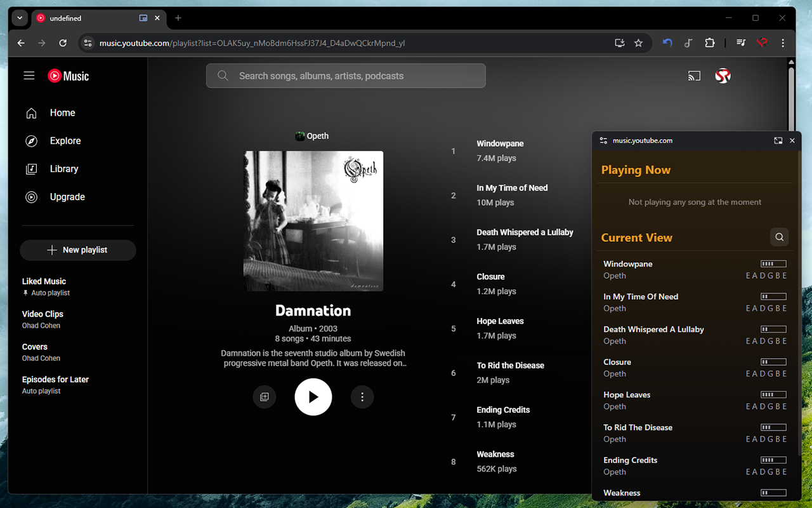Click the red extension icon in toolbar
The image size is (812, 508).
[x=762, y=43]
